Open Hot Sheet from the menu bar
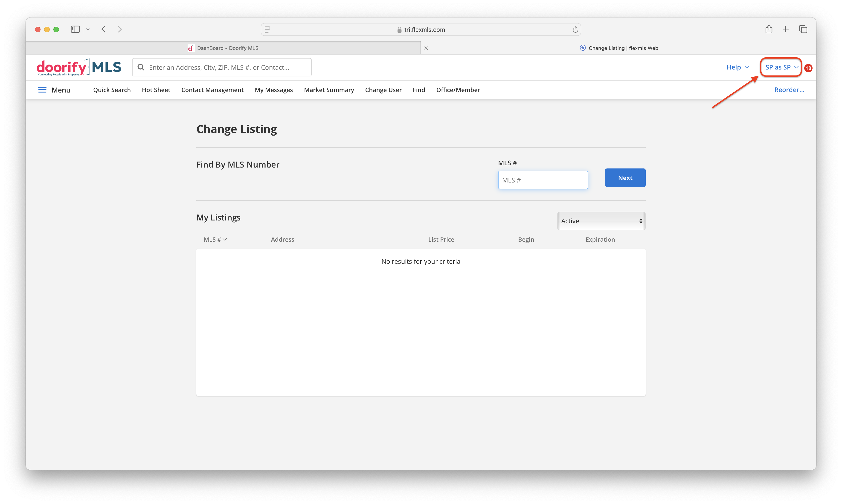The width and height of the screenshot is (842, 504). [x=156, y=90]
